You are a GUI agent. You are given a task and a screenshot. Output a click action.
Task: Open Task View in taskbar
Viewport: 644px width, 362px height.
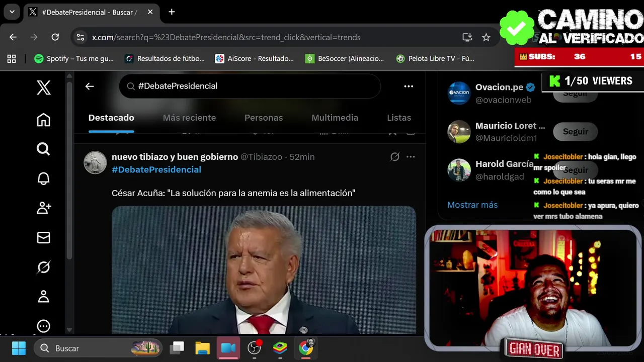tap(177, 348)
